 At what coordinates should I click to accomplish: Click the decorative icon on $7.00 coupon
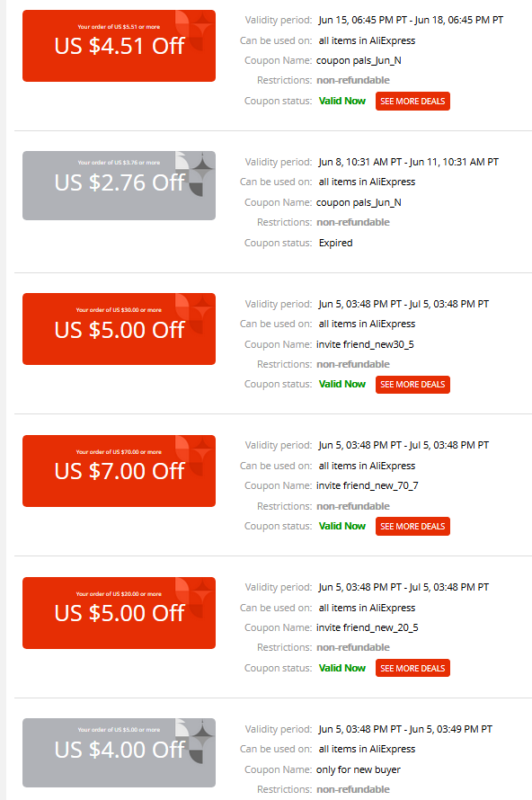coord(193,456)
